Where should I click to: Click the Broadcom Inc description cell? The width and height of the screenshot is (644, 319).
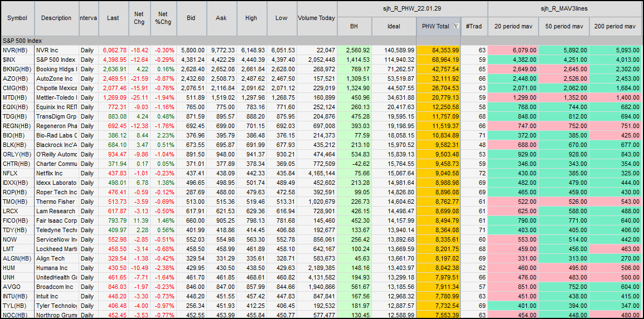click(57, 287)
